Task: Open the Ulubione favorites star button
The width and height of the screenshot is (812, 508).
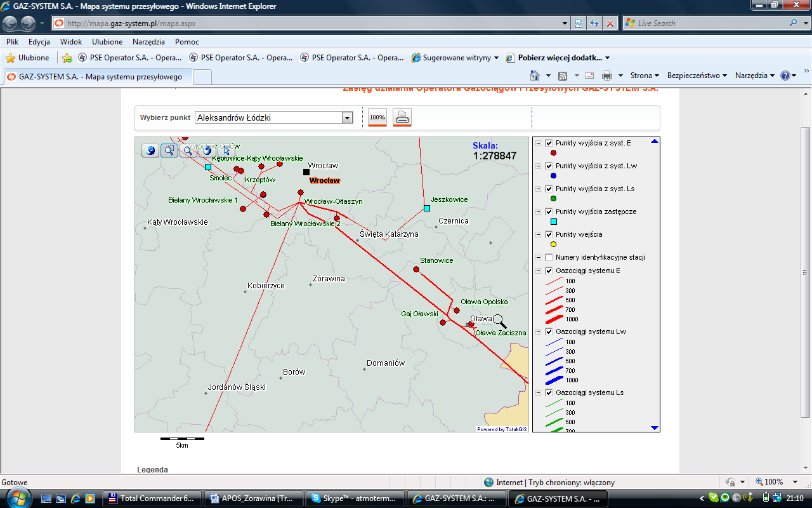Action: (27, 58)
